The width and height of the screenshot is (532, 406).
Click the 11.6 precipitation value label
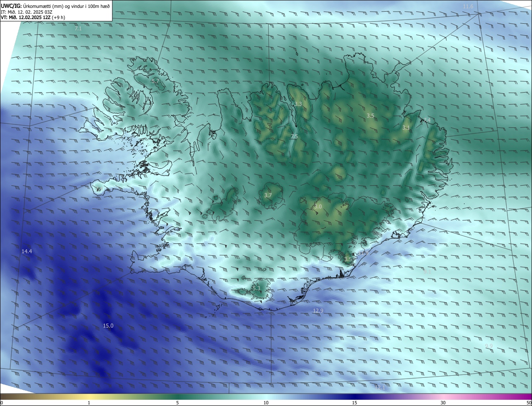click(468, 7)
